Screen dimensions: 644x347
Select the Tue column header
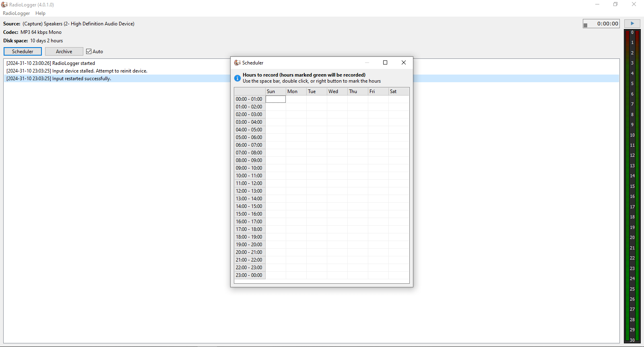pyautogui.click(x=317, y=91)
